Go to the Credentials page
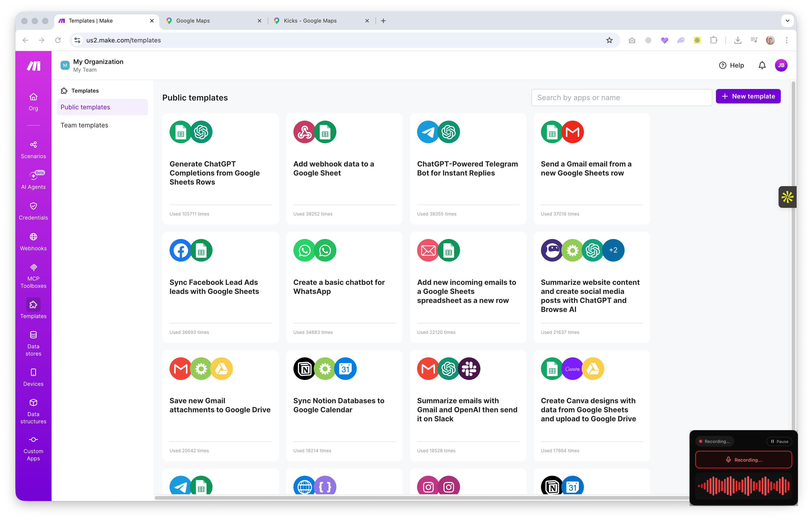 pos(33,211)
